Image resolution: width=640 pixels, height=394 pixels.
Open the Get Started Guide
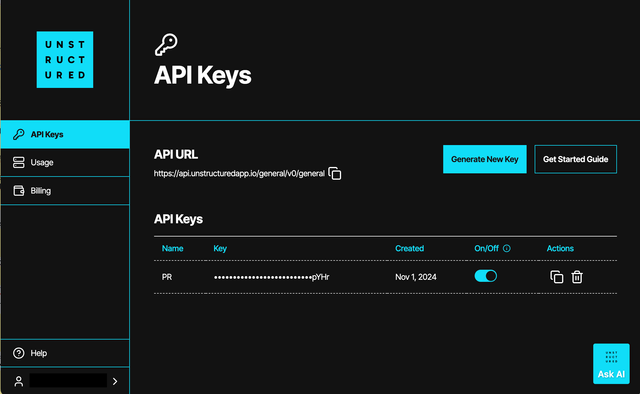click(x=576, y=159)
